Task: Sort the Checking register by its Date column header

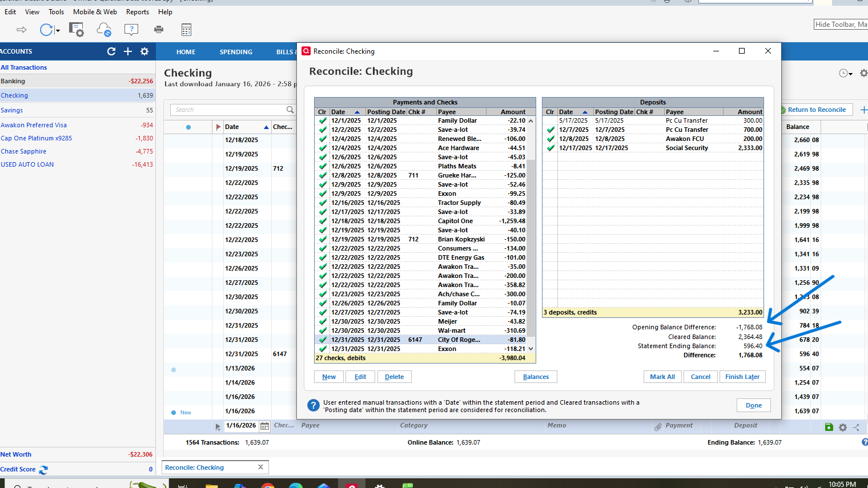Action: (247, 127)
